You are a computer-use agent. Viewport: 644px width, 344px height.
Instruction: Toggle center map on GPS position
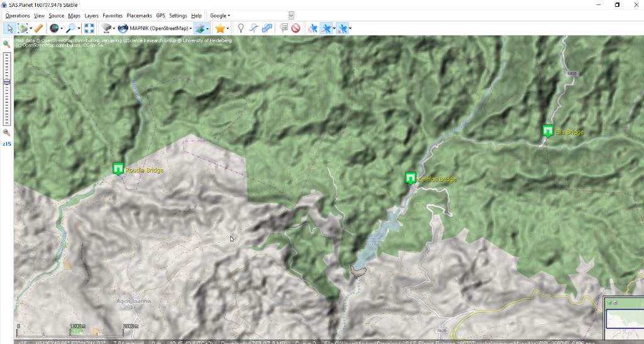pyautogui.click(x=342, y=28)
